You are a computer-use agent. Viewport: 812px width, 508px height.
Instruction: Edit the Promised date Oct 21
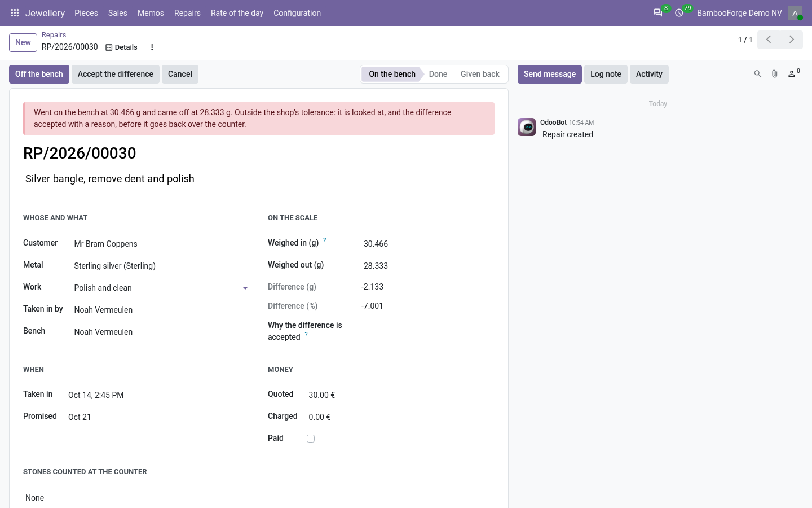158,417
